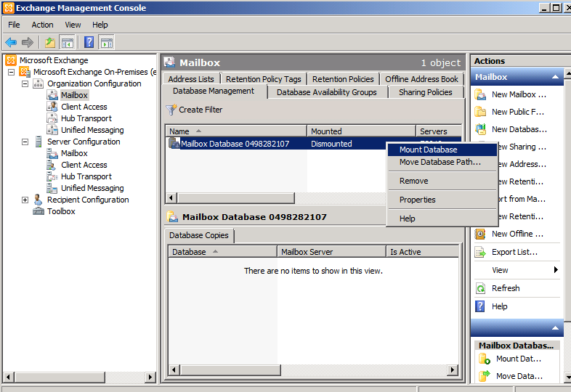The width and height of the screenshot is (571, 392).
Task: Click New Mailbox in the Actions pane
Action: (518, 94)
